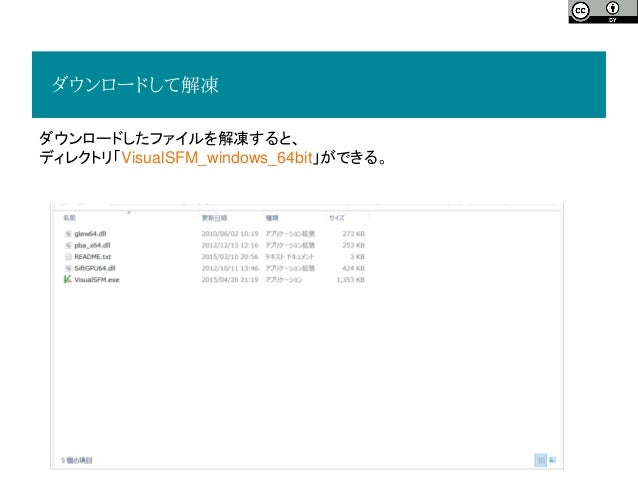
Task: Click the アプリケーション拡張 type of SiftGPU64.dll
Action: (x=290, y=268)
